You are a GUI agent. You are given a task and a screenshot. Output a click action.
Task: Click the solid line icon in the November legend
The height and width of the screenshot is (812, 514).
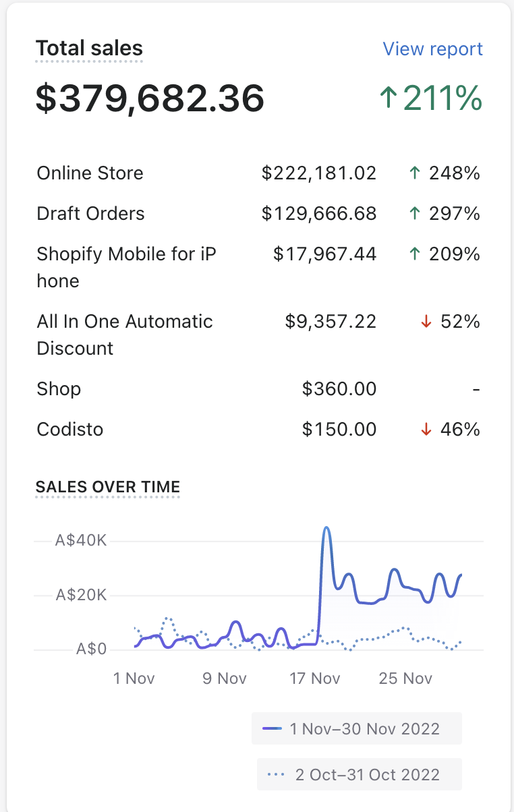[x=273, y=728]
